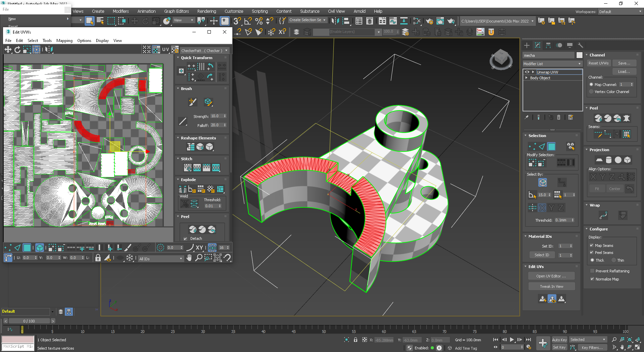
Task: Click the Open UV Editor button
Action: click(x=551, y=276)
